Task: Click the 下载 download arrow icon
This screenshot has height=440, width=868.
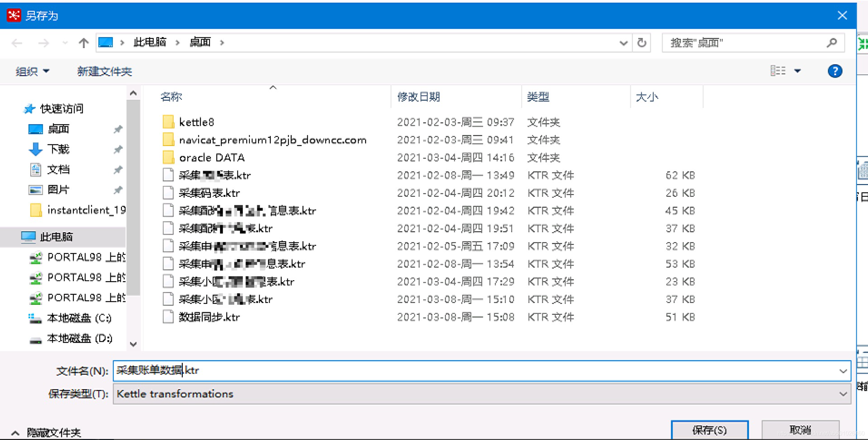Action: pyautogui.click(x=35, y=149)
